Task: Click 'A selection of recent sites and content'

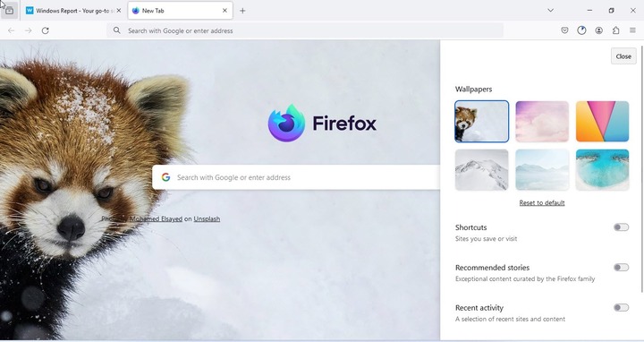Action: [x=510, y=319]
